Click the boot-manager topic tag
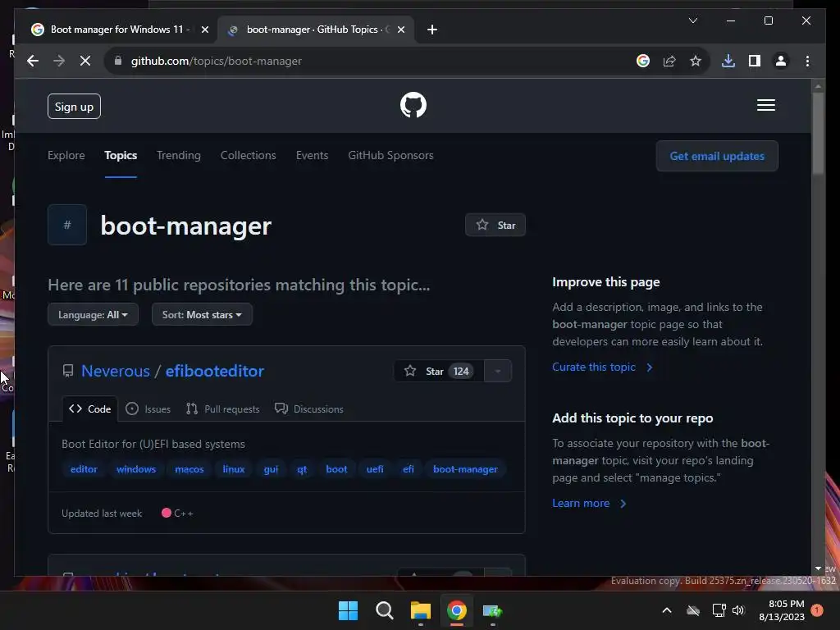The image size is (840, 630). pos(465,468)
